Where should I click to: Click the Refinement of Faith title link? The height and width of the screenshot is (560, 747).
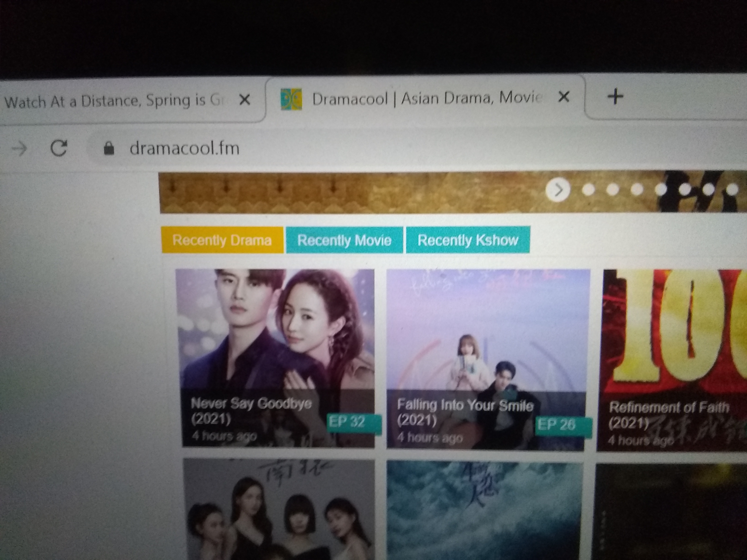point(669,415)
